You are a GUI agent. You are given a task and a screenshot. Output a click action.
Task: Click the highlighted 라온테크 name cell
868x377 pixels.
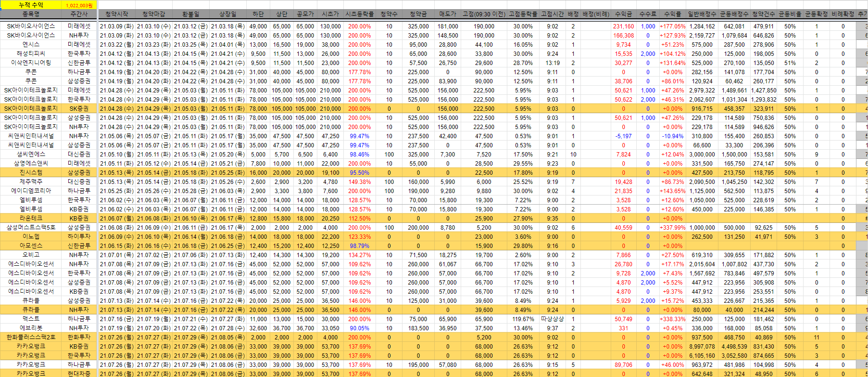click(x=31, y=218)
